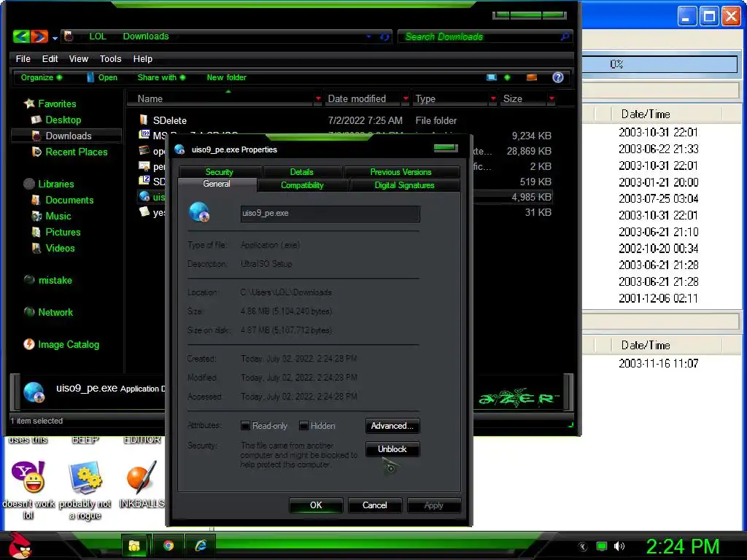Switch to the Digital Signatures tab

pyautogui.click(x=404, y=185)
